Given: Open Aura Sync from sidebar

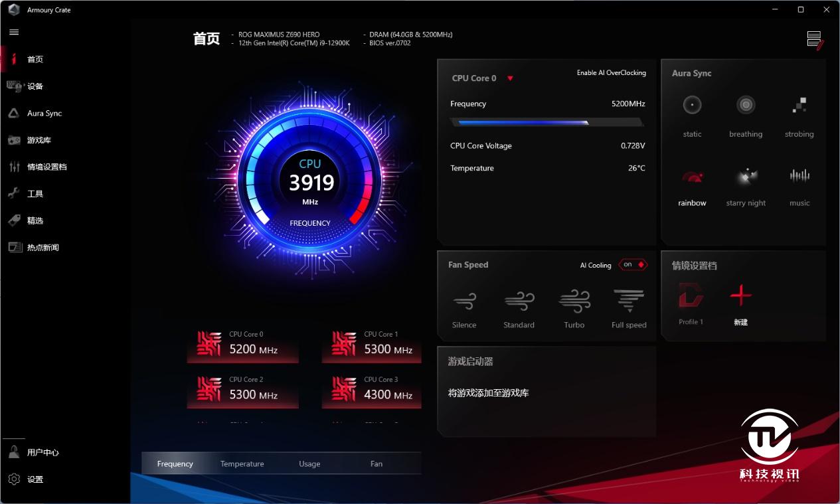Looking at the screenshot, I should [44, 114].
